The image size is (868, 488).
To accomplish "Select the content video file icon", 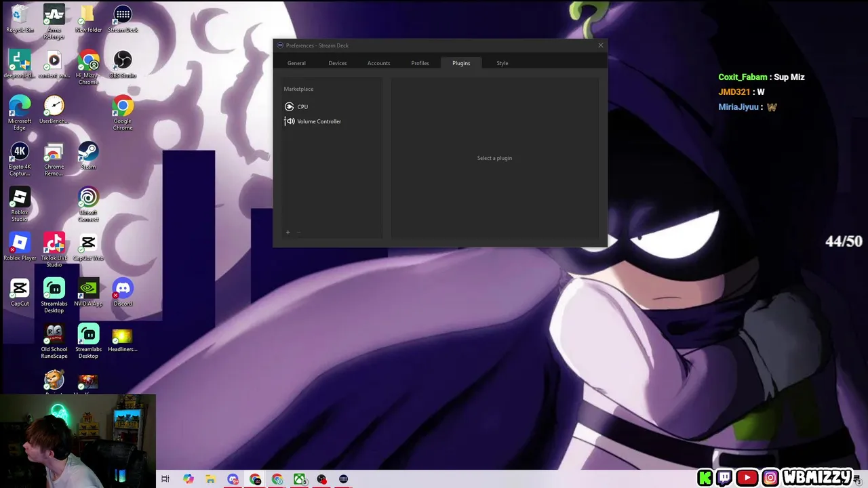I will click(x=54, y=64).
